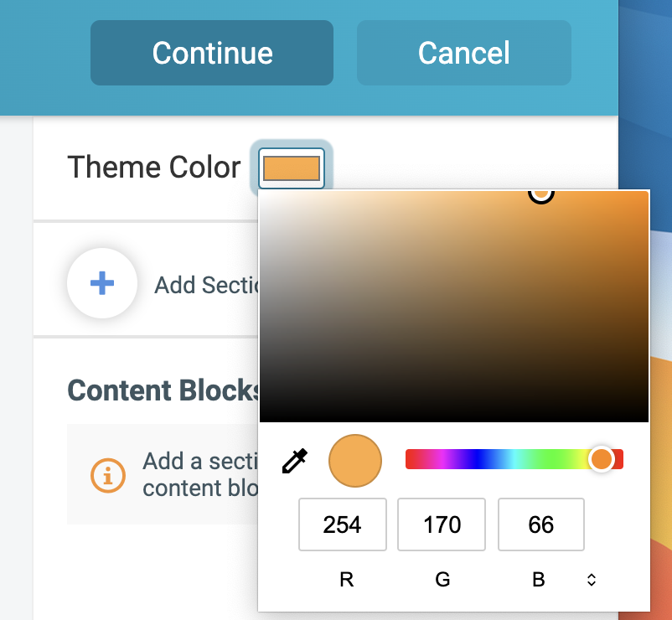
Task: Select the G value field showing 170
Action: coord(442,524)
